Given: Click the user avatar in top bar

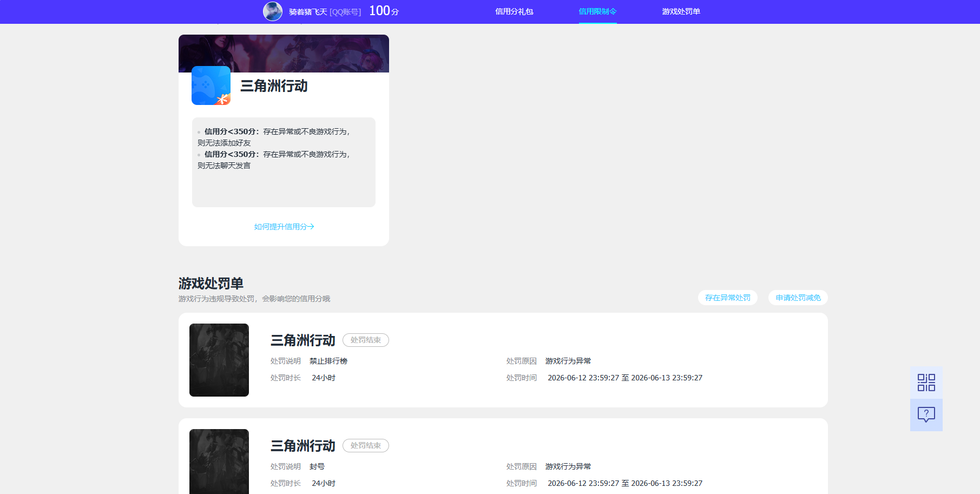Looking at the screenshot, I should click(273, 11).
